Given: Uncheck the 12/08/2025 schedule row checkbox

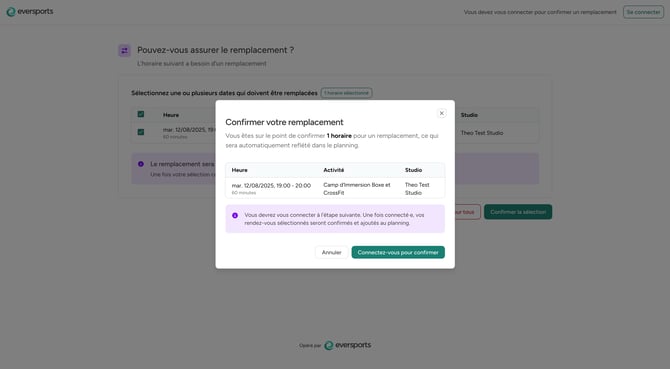Looking at the screenshot, I should [x=141, y=132].
